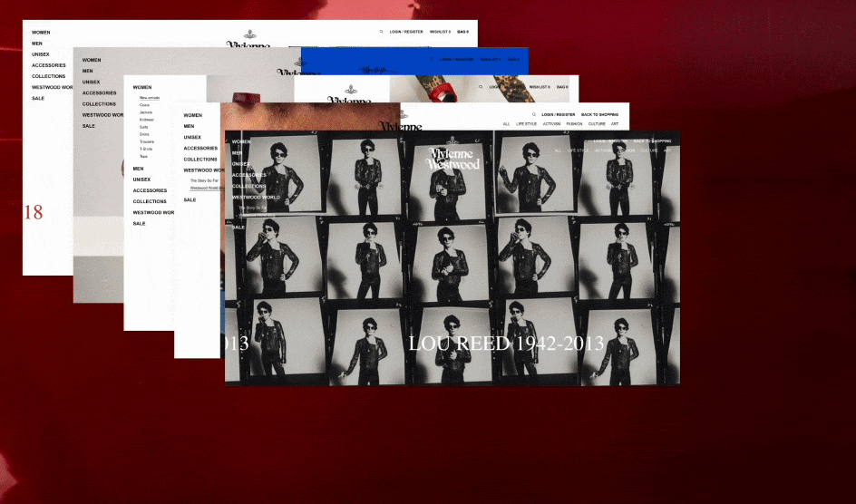Open ACCESSORIES on the page with The Story So Far

point(200,148)
